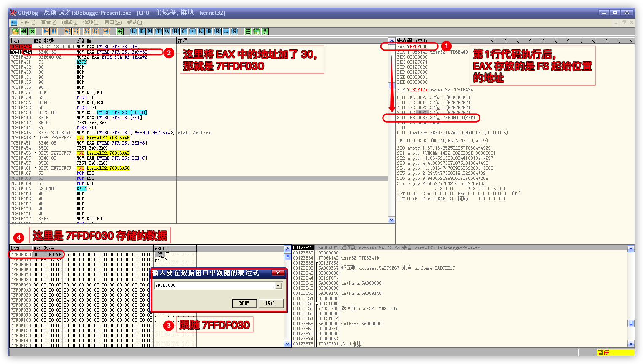Pause execution with the pause icon
This screenshot has height=364, width=643.
coord(54,31)
